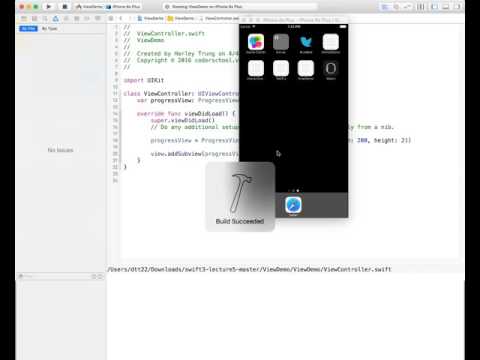
Task: Click the 'class ViewController' declaration line
Action: click(181, 94)
